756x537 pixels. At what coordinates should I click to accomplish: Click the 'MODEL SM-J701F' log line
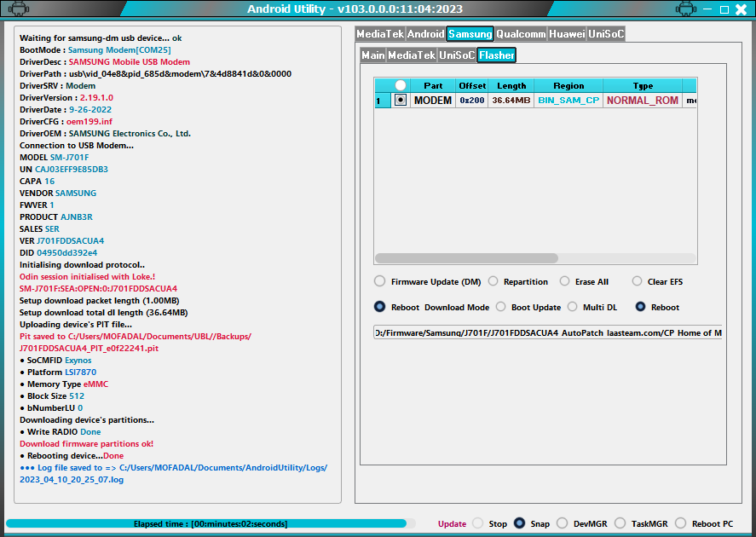pos(54,157)
